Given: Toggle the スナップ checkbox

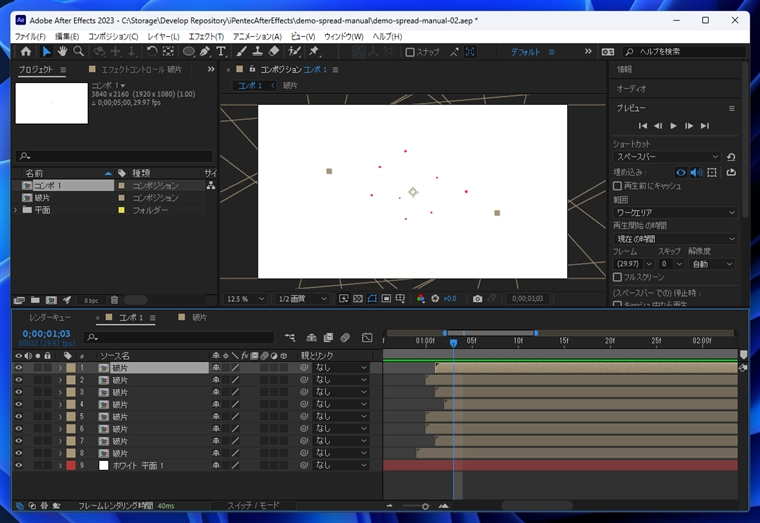Looking at the screenshot, I should click(x=410, y=52).
